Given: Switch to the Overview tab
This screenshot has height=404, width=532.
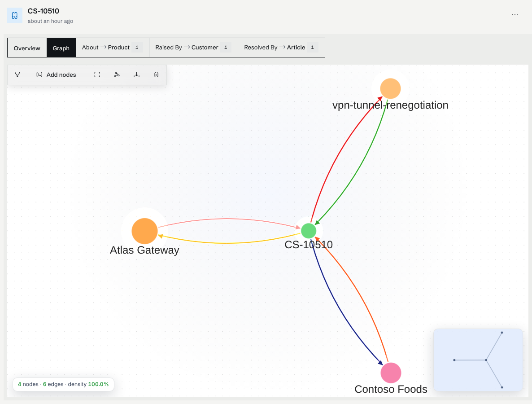Looking at the screenshot, I should click(x=27, y=48).
